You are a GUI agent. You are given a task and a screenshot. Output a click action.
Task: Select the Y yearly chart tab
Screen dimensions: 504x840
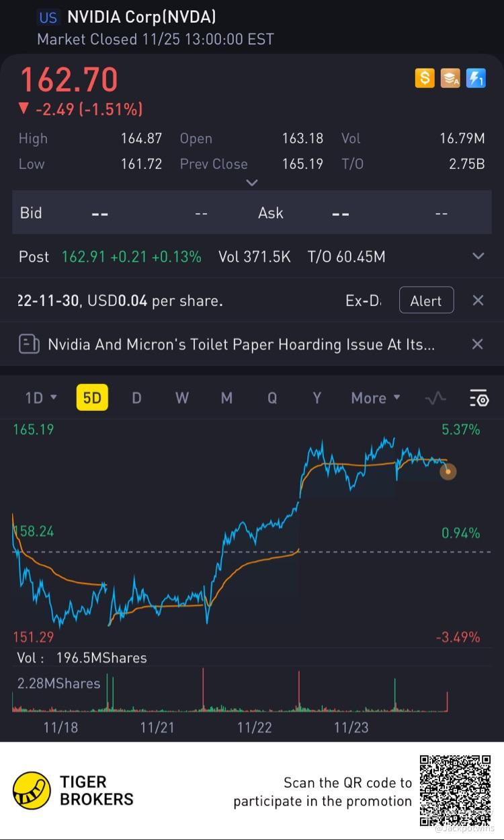317,398
